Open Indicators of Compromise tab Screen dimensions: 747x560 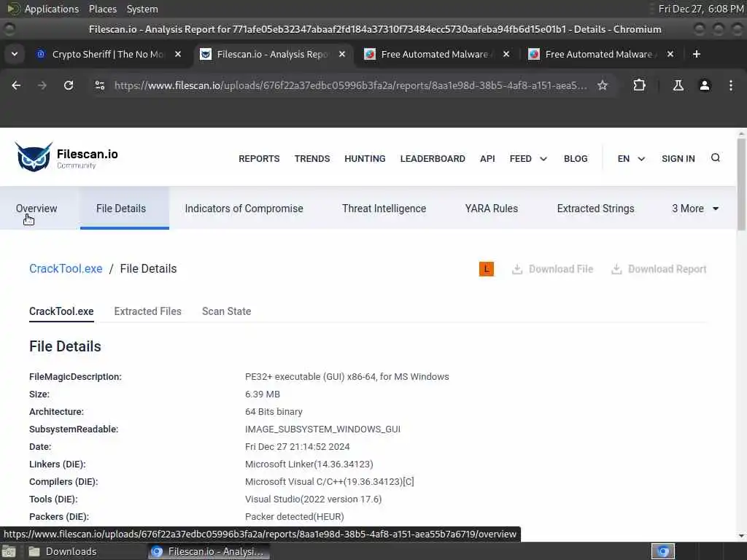[244, 208]
